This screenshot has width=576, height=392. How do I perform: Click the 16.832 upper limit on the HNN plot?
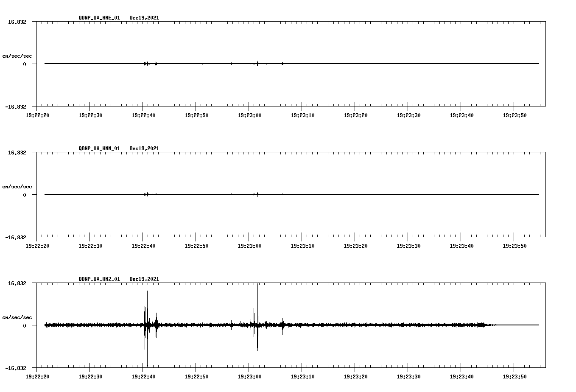pos(17,152)
